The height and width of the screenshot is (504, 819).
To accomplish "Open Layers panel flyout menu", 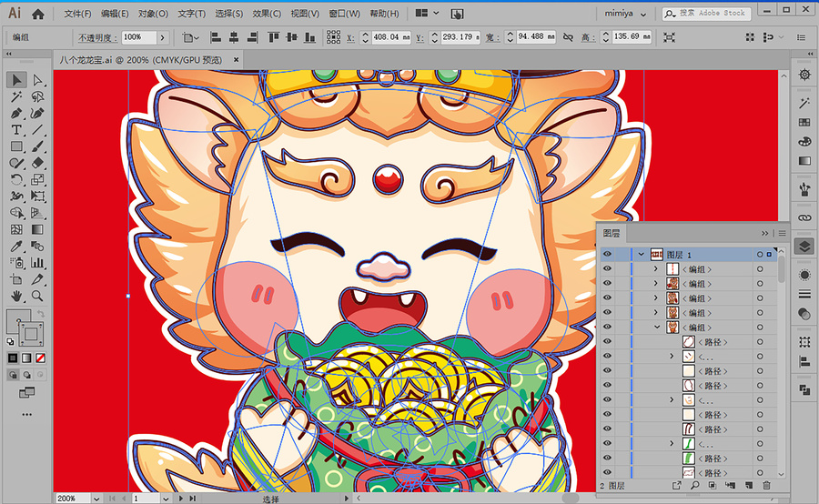I will point(782,233).
